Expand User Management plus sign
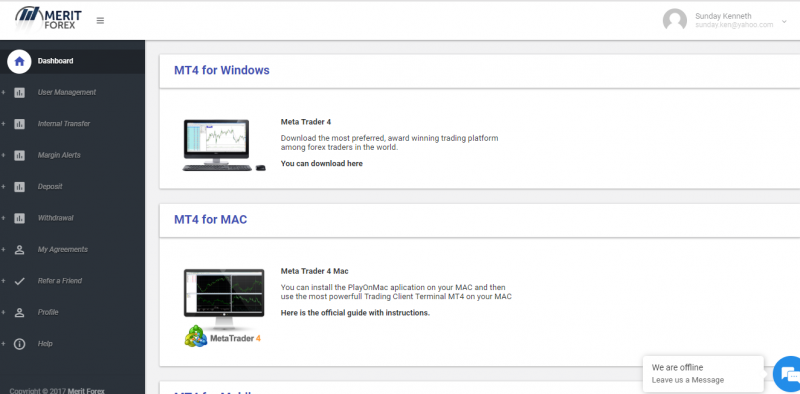This screenshot has width=800, height=394. (x=4, y=93)
